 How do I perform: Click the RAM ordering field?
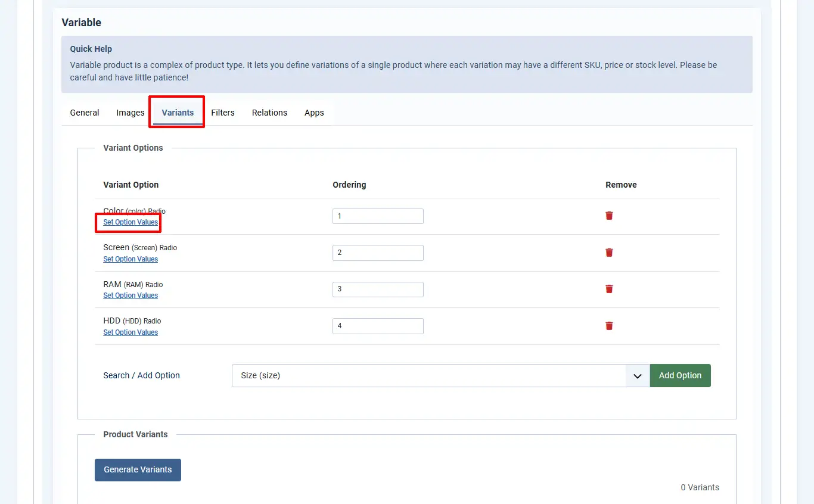pyautogui.click(x=378, y=290)
